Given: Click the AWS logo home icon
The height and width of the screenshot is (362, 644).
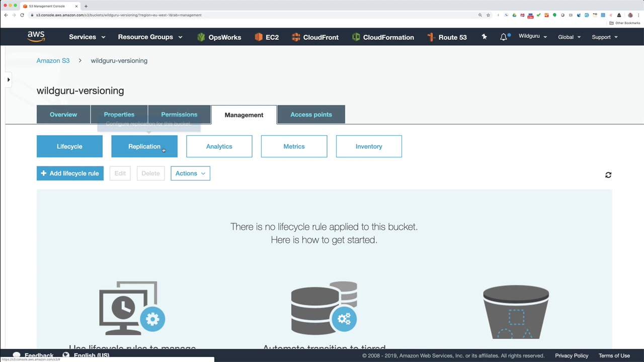Looking at the screenshot, I should [36, 37].
